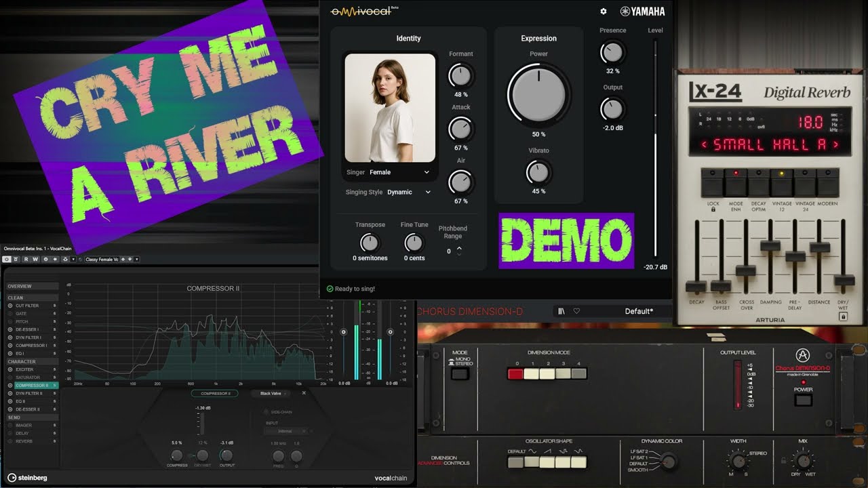Adjust the large Power knob

point(538,95)
